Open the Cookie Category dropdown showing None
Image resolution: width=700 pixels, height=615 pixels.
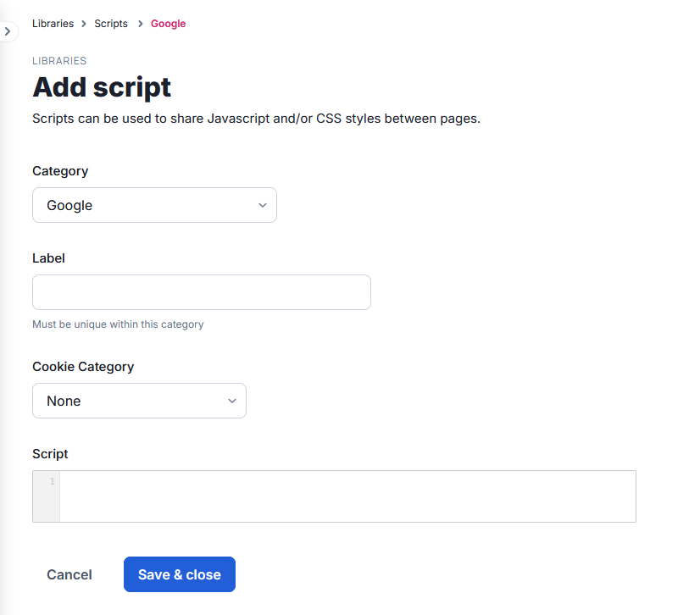139,401
